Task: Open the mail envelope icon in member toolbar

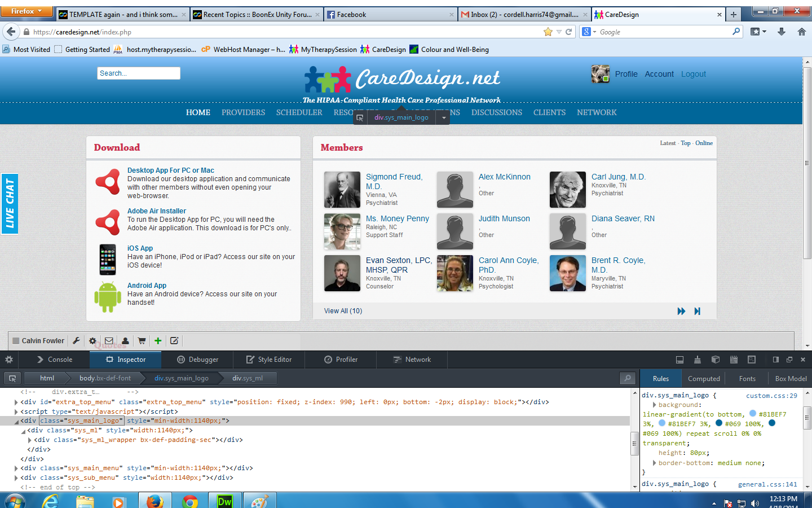Action: pos(109,341)
